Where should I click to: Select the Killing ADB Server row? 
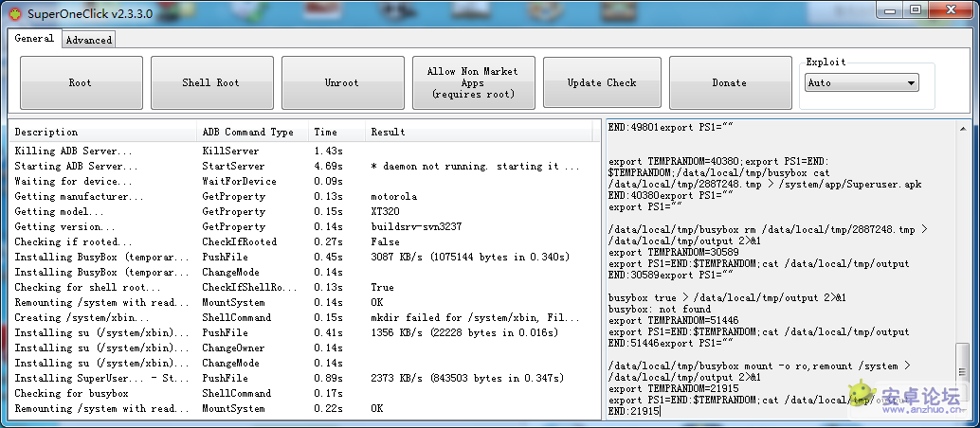(74, 152)
